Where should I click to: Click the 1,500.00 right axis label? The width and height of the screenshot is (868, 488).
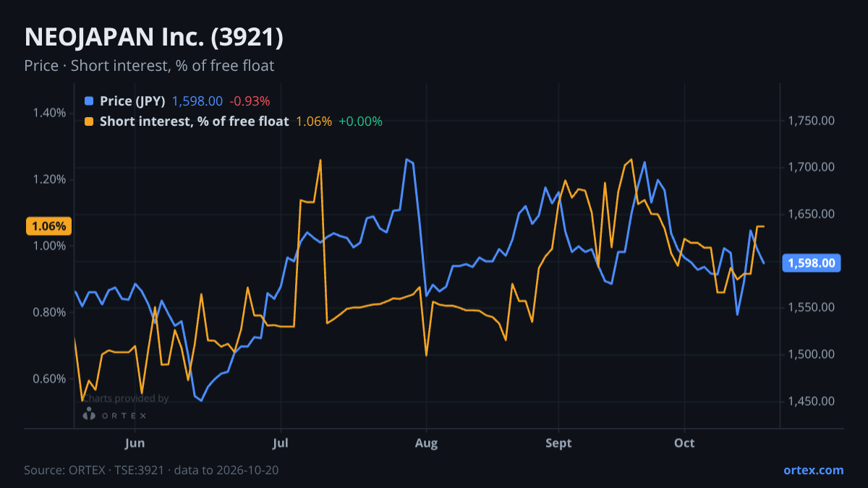click(811, 354)
